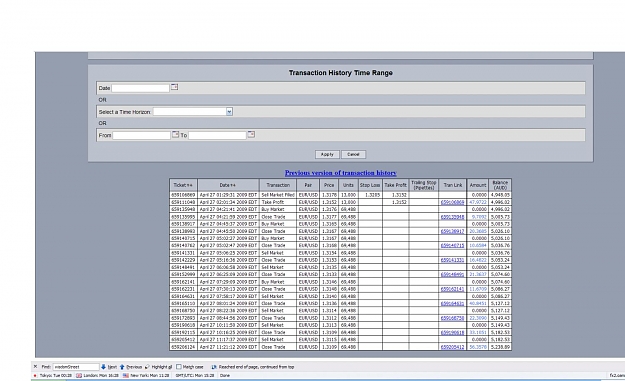Click the Transaction History Time Range heading
Viewport: 625px width, 381px height.
(341, 73)
